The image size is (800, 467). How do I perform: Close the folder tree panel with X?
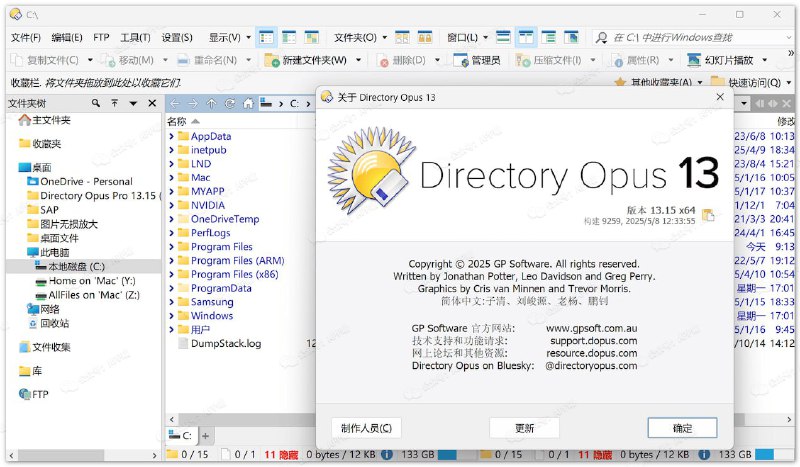(152, 103)
